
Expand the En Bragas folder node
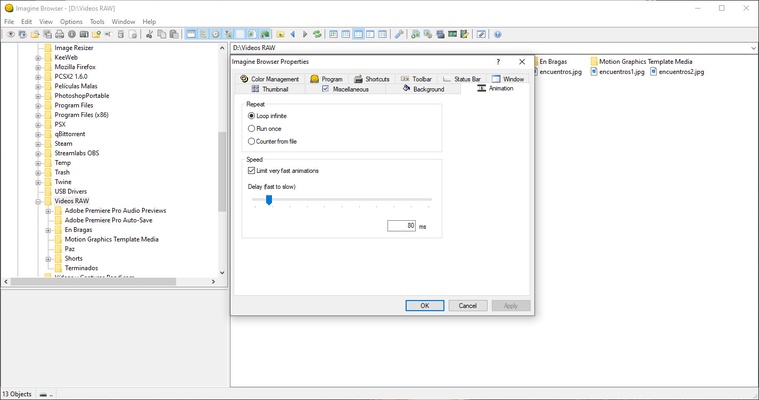point(47,230)
